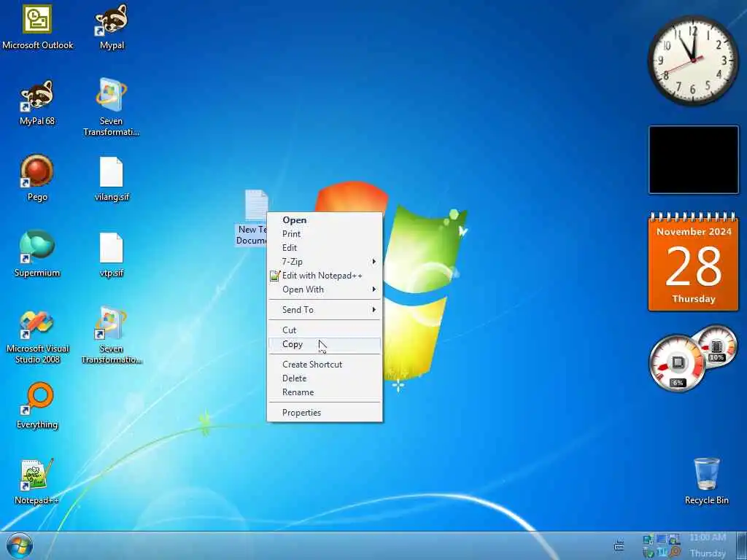Click the November 2024 calendar gadget
The height and width of the screenshot is (560, 747).
(694, 262)
